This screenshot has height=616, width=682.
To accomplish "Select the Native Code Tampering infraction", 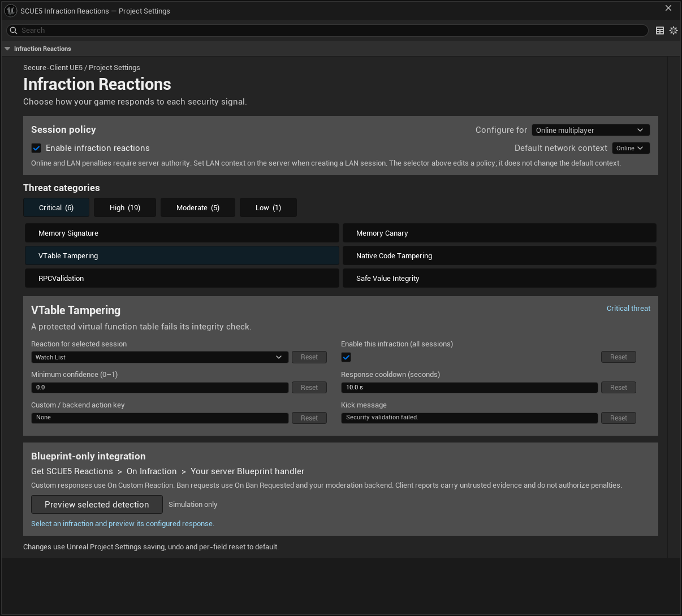I will (x=499, y=255).
